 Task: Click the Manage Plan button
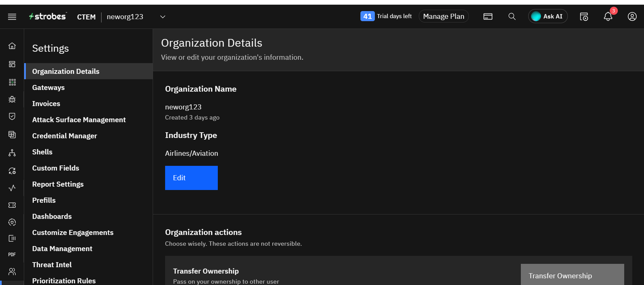pos(443,16)
